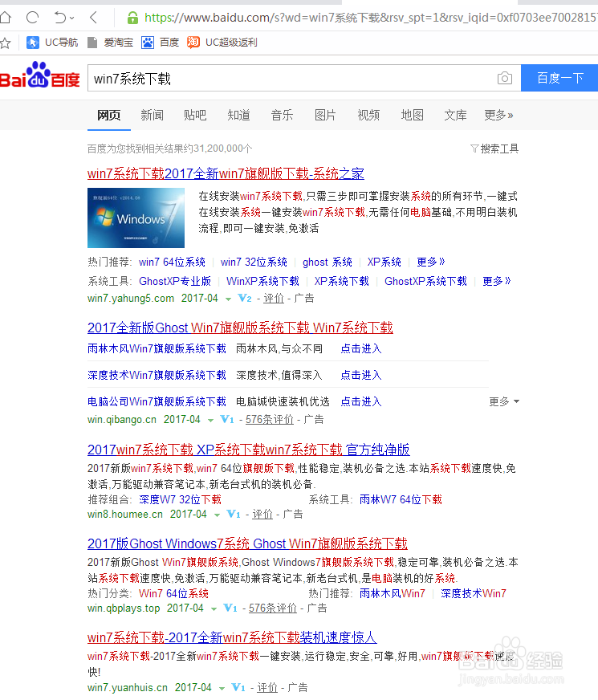Open 576条评价 beside win.qibango.cn
598x700 pixels.
click(270, 420)
